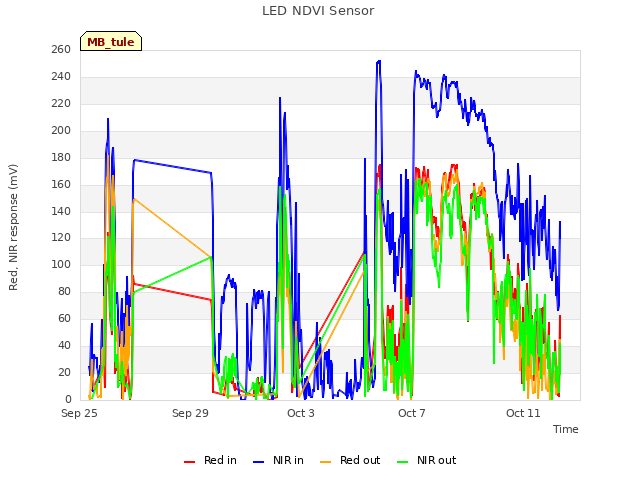This screenshot has width=640, height=480.
Task: Click the '20' y-axis tick label
Action: [64, 373]
